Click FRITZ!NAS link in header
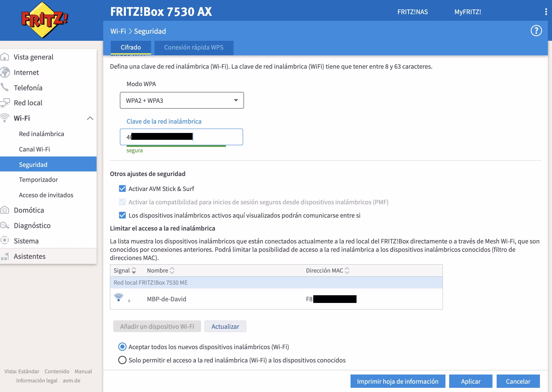552x392 pixels. pos(412,12)
